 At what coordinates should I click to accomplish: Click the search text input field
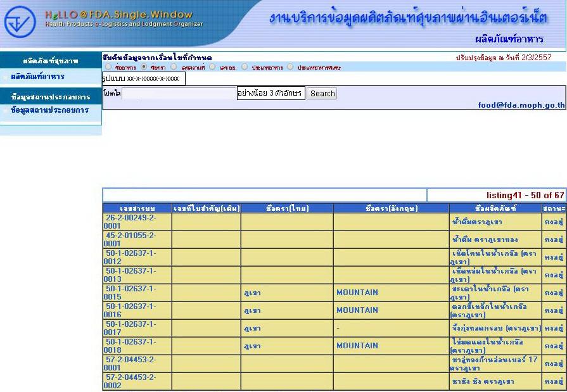[179, 94]
